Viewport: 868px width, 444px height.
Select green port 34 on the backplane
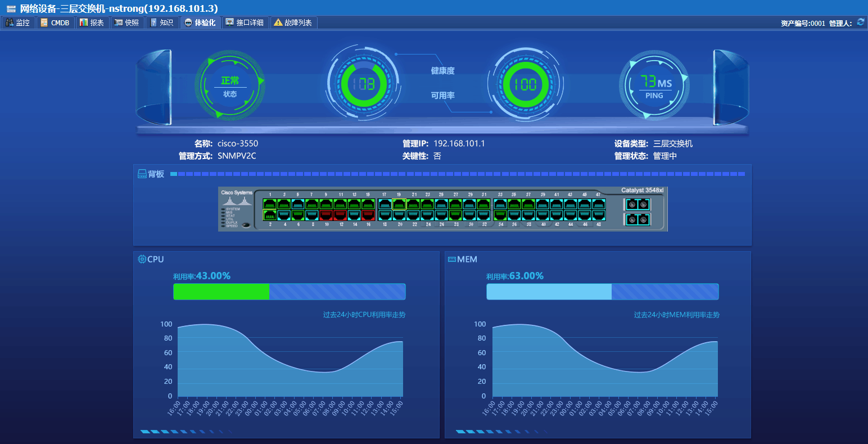point(500,215)
